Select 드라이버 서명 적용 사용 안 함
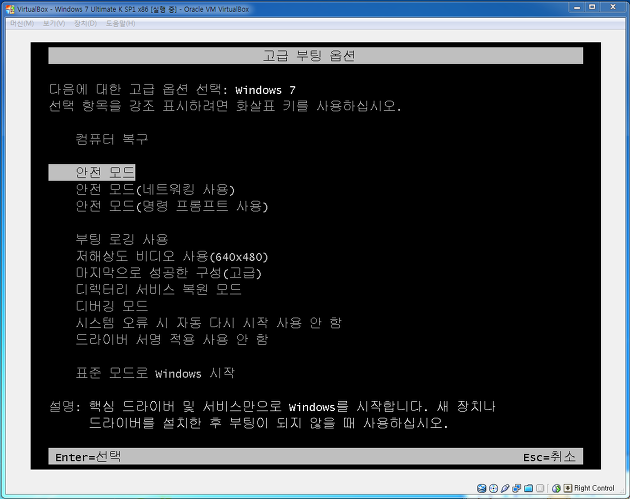Screen dimensions: 630x499 [172, 340]
